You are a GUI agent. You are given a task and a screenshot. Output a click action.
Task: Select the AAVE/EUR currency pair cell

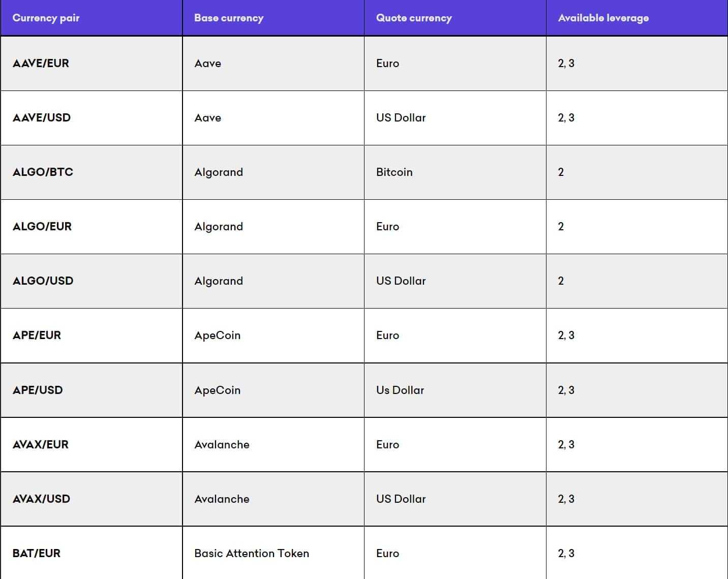[x=41, y=64]
